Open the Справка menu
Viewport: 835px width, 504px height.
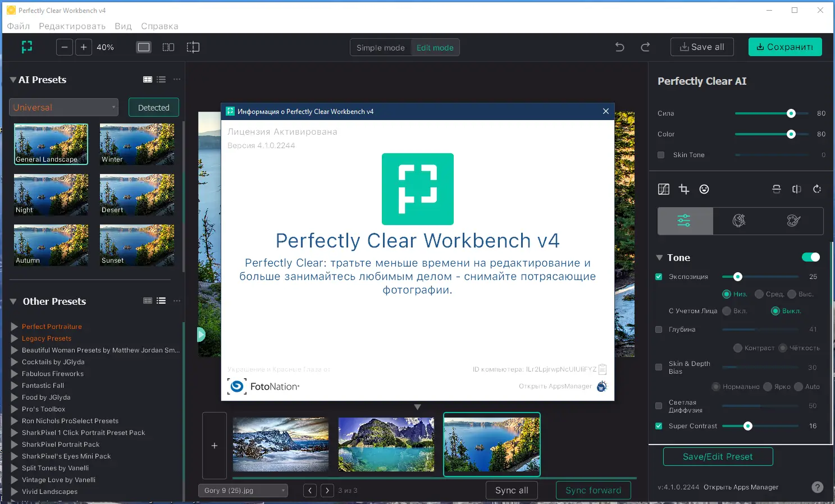click(x=159, y=26)
